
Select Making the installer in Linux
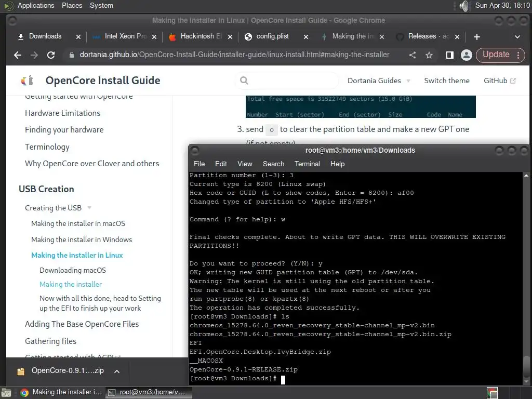(x=77, y=255)
